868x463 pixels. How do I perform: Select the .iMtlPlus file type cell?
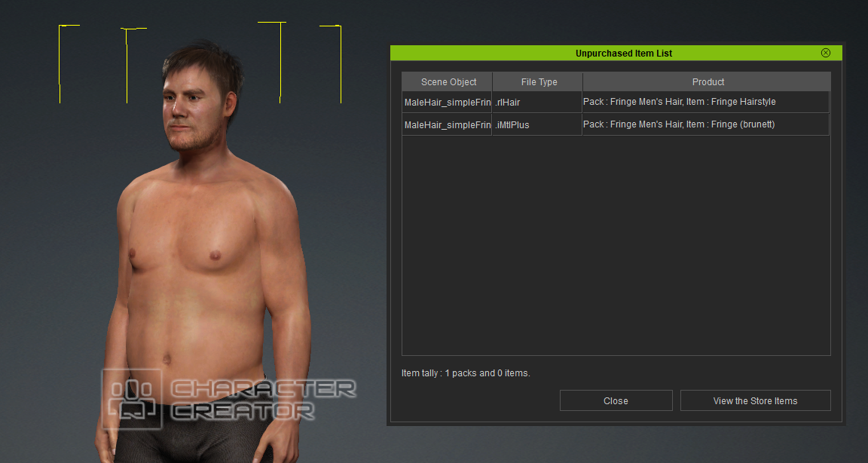[x=537, y=124]
